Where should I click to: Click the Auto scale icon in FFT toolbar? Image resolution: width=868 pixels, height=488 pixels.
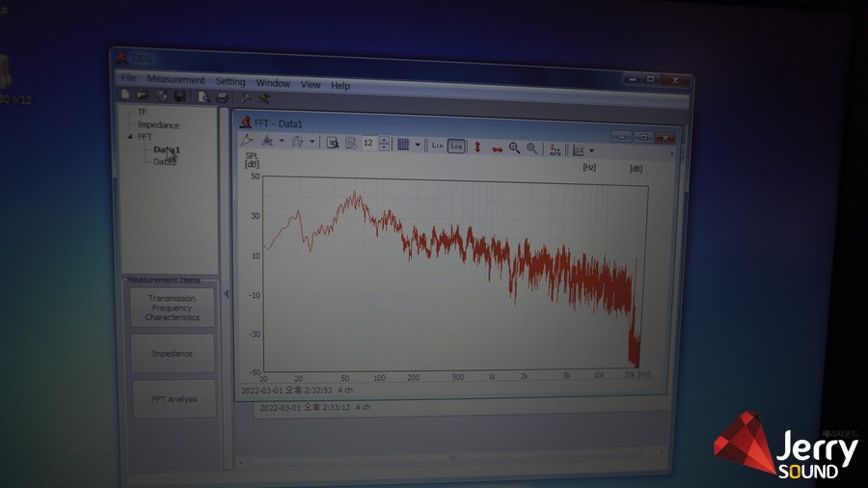tap(555, 149)
